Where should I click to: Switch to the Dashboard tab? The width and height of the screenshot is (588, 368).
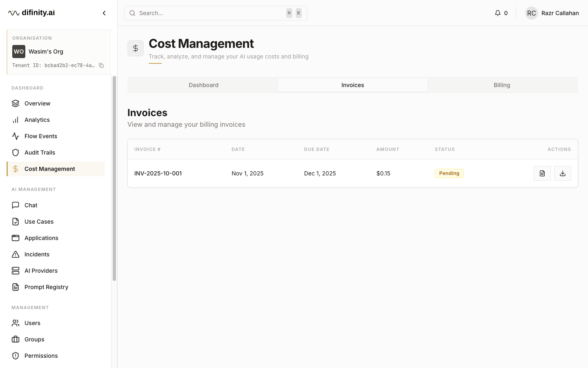(203, 85)
